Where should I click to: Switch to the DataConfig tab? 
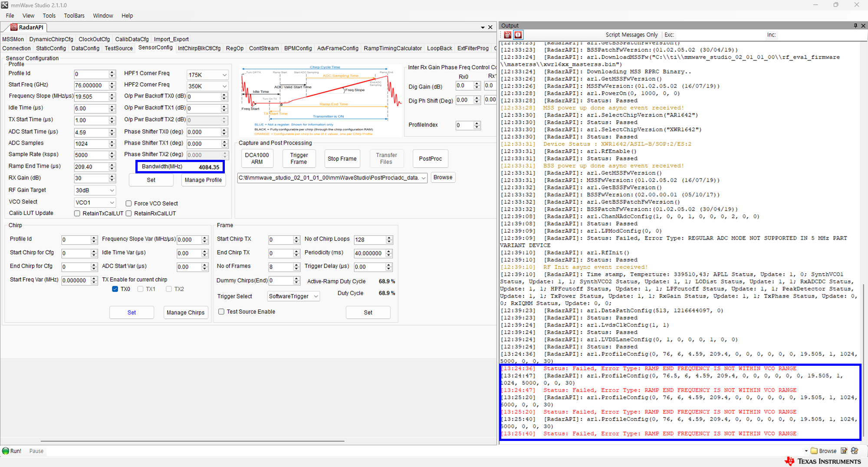click(x=85, y=48)
